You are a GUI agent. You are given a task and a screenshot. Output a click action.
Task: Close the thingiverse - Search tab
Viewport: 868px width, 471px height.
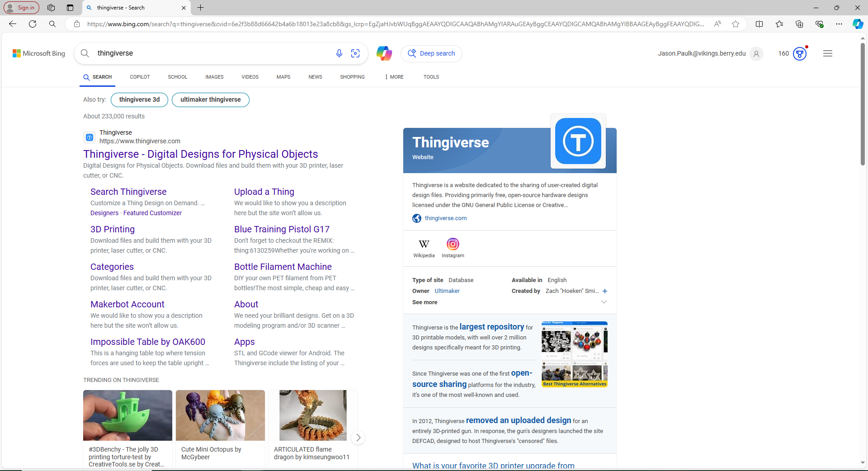coord(184,8)
